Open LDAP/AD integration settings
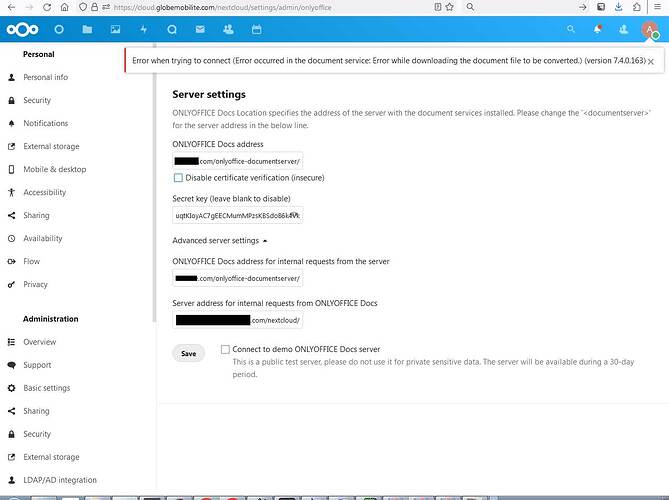This screenshot has width=669, height=500. click(x=60, y=480)
